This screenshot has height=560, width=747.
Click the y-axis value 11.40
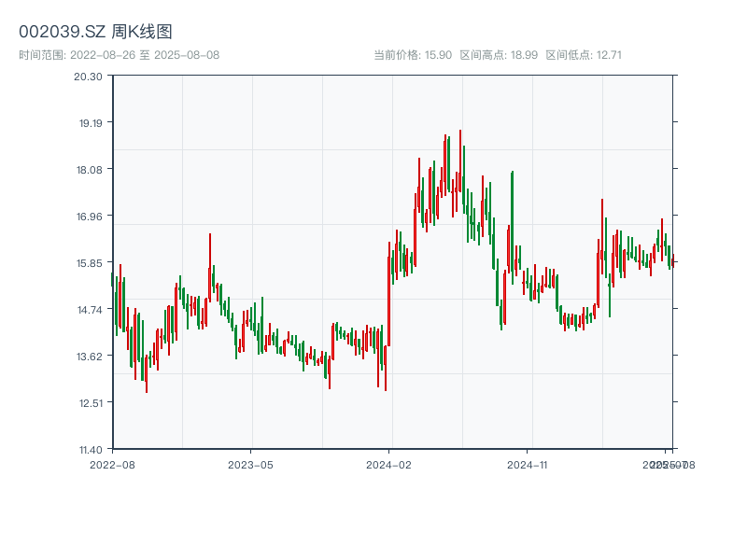click(91, 450)
